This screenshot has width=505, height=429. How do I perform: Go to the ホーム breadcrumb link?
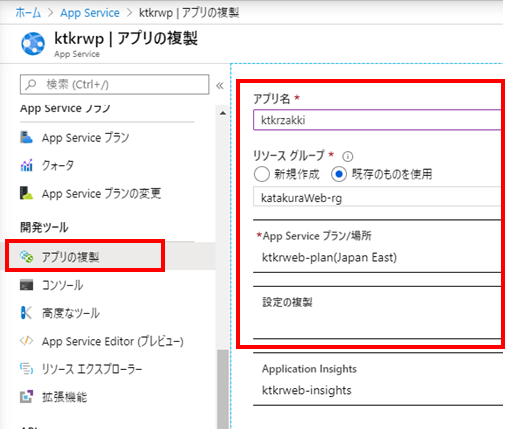click(x=28, y=13)
